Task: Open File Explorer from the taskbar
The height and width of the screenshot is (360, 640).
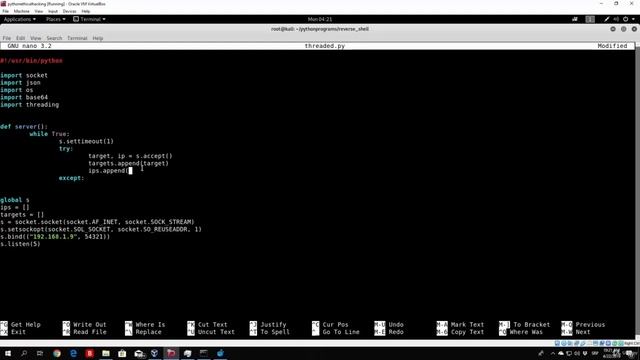Action: click(106, 353)
